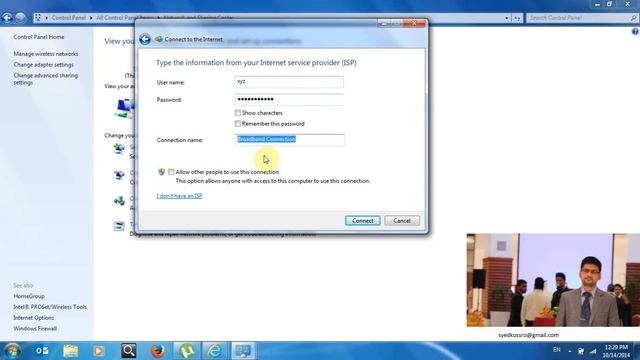Click the refresh button beside address bar
The width and height of the screenshot is (640, 360).
pyautogui.click(x=518, y=18)
